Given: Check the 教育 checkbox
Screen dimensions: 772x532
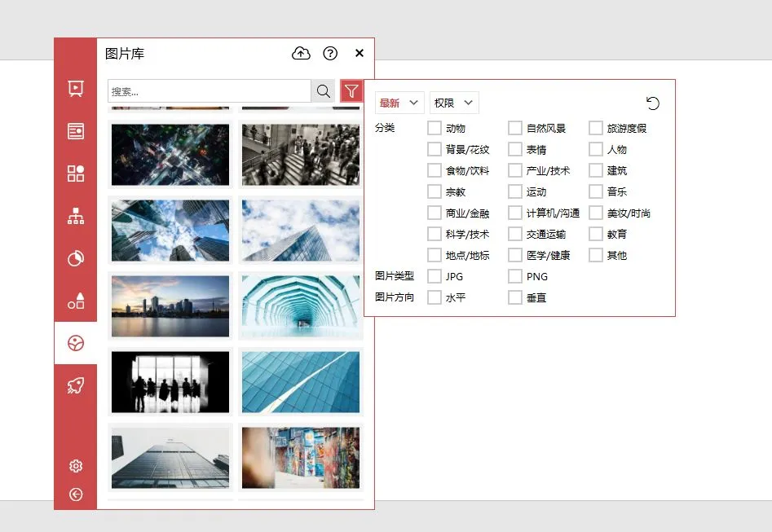Looking at the screenshot, I should [x=596, y=234].
